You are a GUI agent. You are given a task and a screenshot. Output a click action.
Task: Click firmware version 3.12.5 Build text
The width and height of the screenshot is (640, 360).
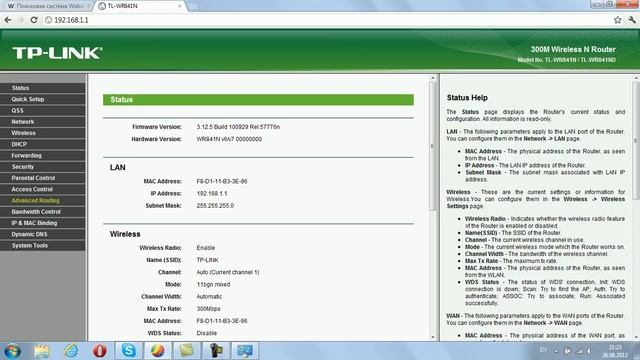pyautogui.click(x=238, y=127)
